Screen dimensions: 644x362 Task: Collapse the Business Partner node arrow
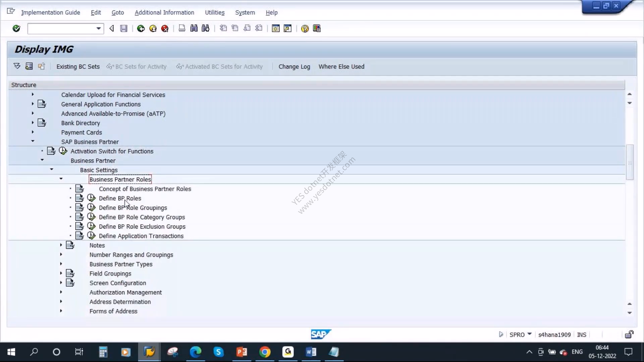[42, 160]
